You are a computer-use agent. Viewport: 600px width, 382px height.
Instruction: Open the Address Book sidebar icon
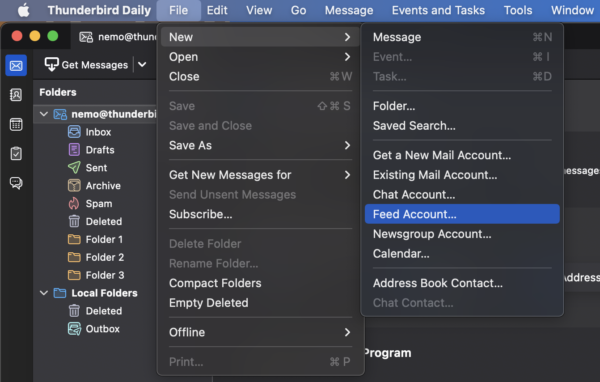(x=16, y=95)
